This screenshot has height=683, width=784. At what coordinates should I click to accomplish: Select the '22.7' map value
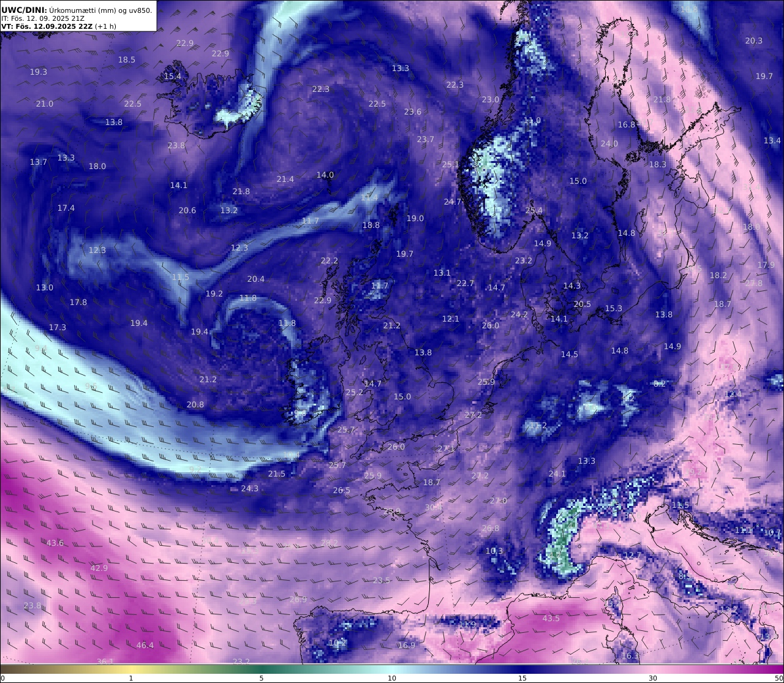[x=466, y=284]
